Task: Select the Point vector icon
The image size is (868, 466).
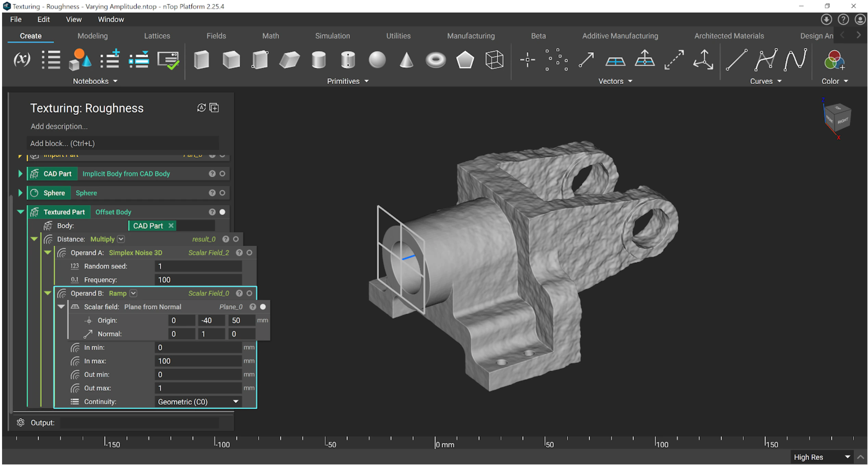Action: [527, 60]
